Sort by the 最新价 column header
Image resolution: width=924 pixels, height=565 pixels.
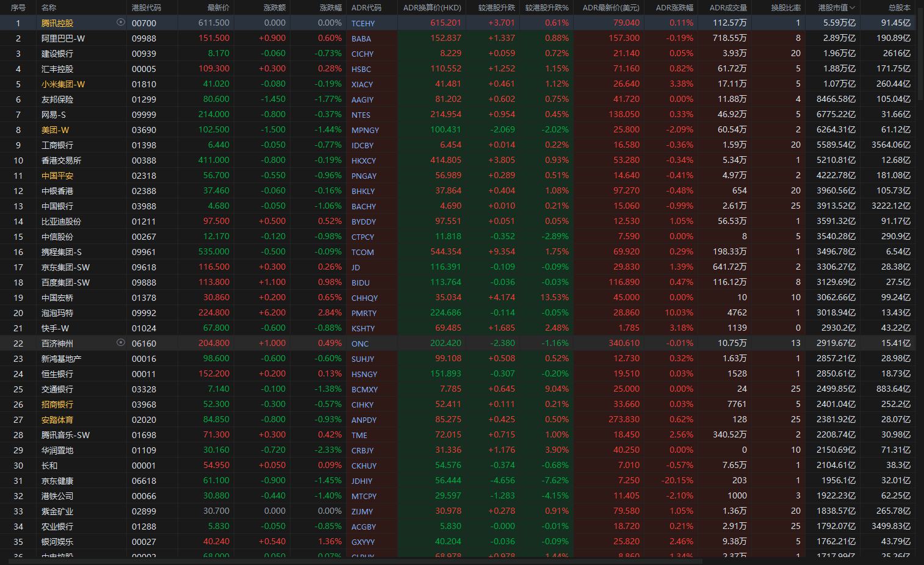(x=218, y=8)
